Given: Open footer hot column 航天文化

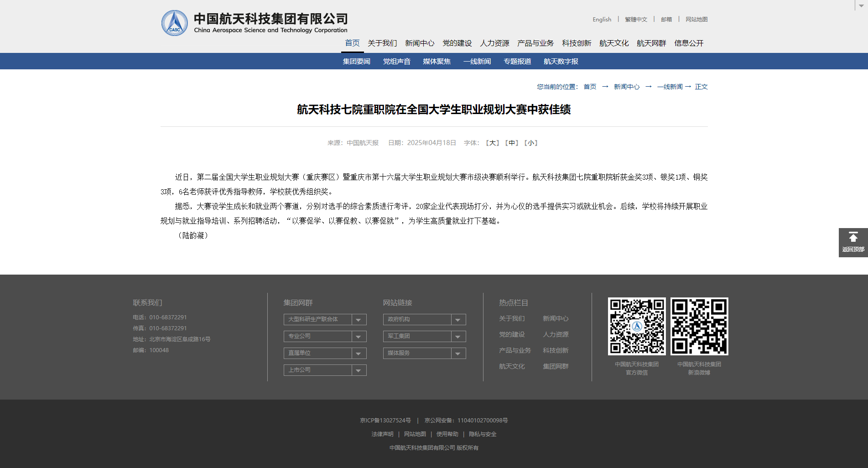Looking at the screenshot, I should 512,366.
